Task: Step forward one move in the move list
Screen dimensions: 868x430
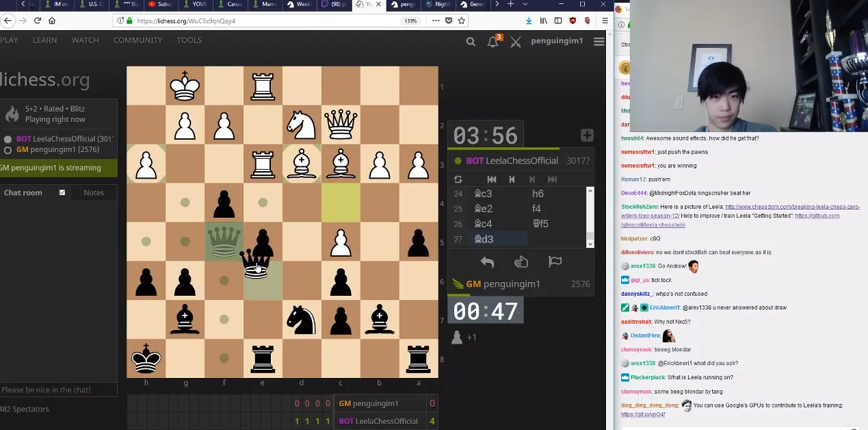Action: (532, 179)
